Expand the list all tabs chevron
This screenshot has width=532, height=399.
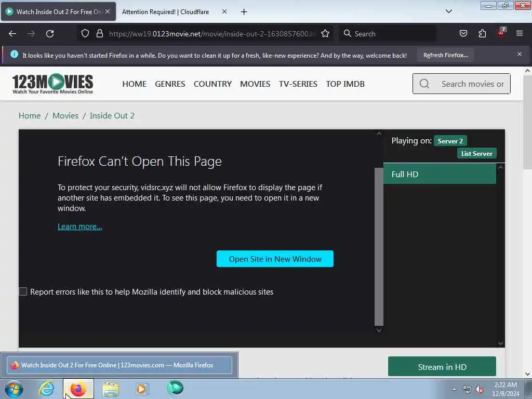(x=448, y=11)
